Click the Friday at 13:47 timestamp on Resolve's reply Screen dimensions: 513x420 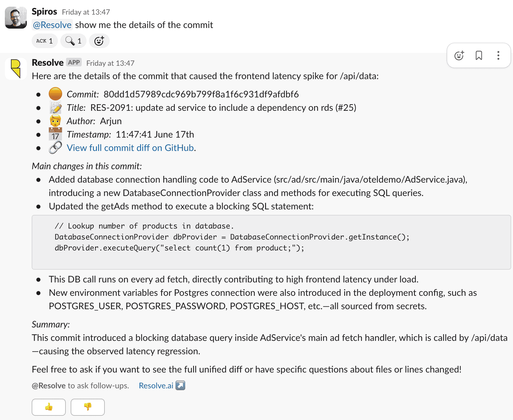click(x=110, y=63)
